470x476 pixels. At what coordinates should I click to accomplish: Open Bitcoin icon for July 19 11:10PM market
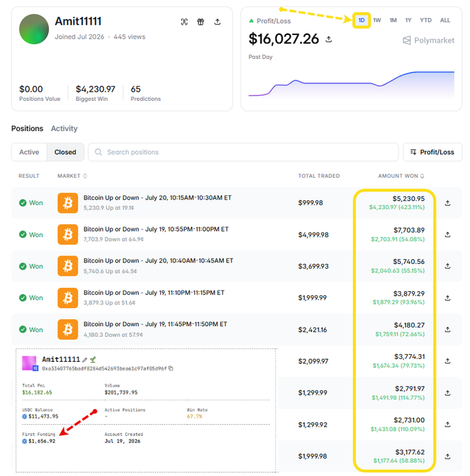point(68,298)
